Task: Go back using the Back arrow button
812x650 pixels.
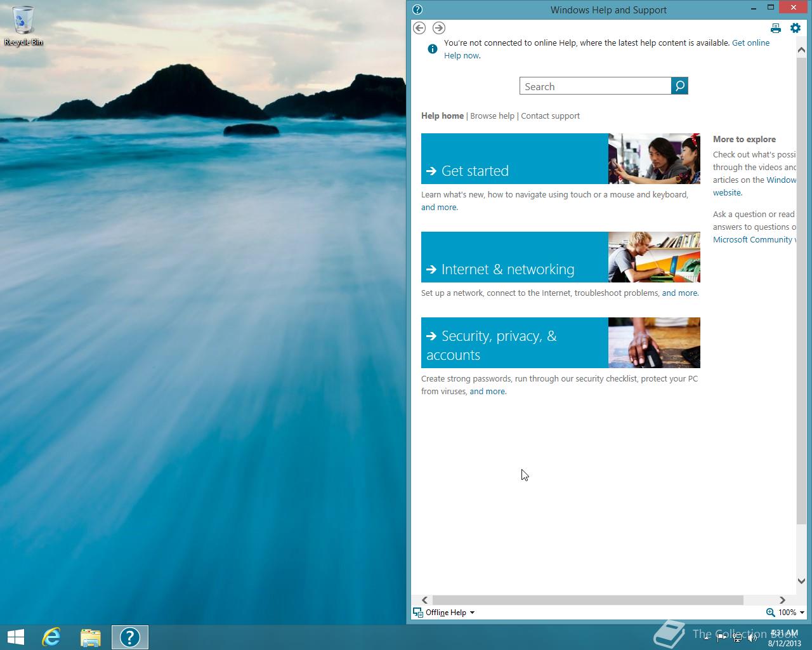Action: point(419,28)
